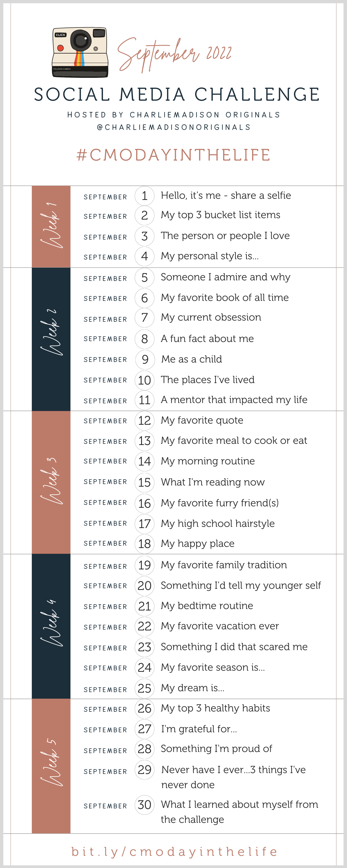Screen dimensions: 347x868
Task: Click the Social Media Challenge heading
Action: coord(177,95)
